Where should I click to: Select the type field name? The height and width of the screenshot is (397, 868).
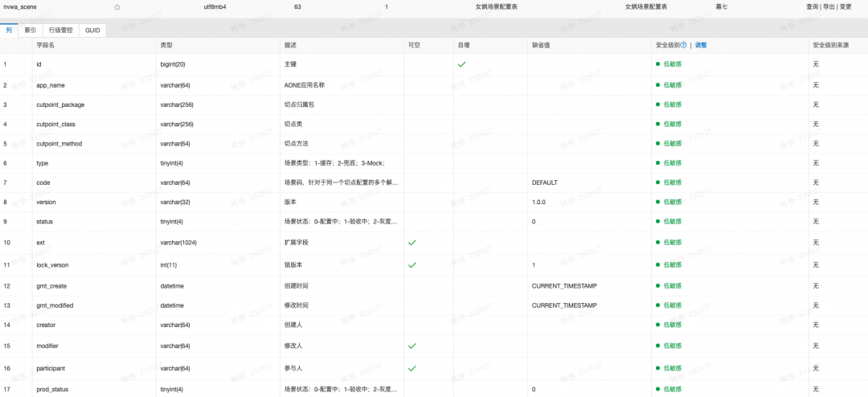(x=42, y=163)
